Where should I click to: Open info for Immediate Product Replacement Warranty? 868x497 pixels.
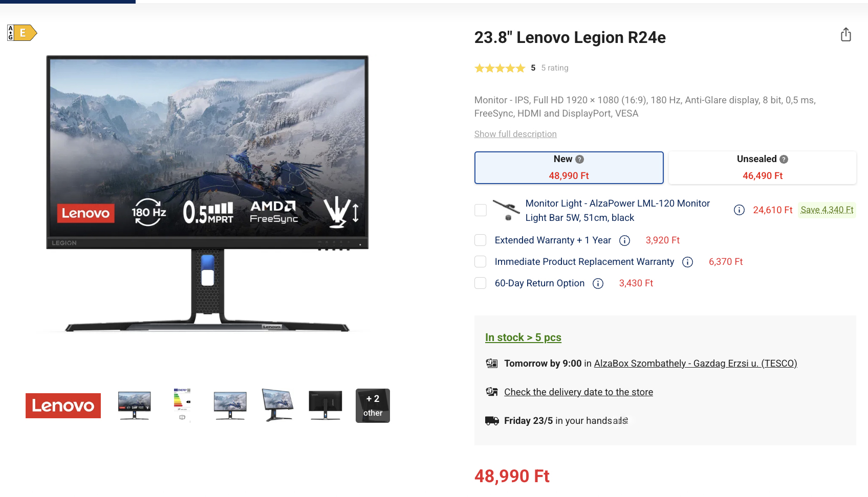click(687, 262)
